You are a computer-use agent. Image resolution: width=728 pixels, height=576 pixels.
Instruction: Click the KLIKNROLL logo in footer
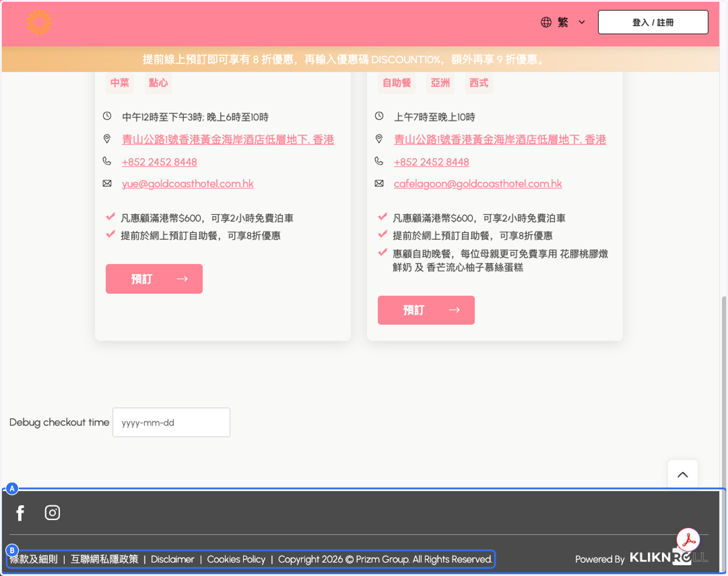(669, 558)
